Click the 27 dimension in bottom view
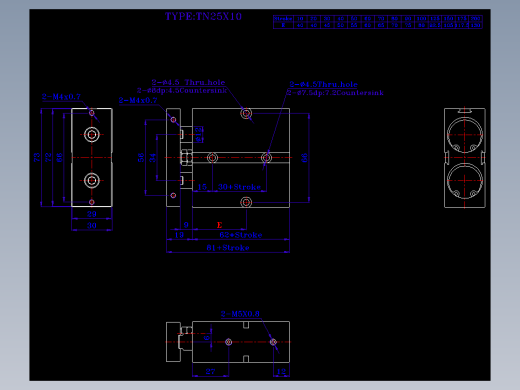Screen dimensions: 520x390 point(210,371)
